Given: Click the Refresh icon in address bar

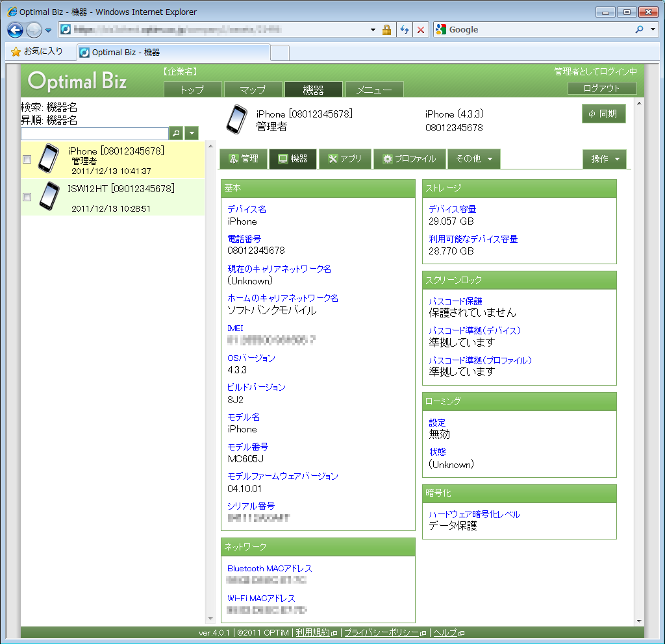Looking at the screenshot, I should [405, 30].
